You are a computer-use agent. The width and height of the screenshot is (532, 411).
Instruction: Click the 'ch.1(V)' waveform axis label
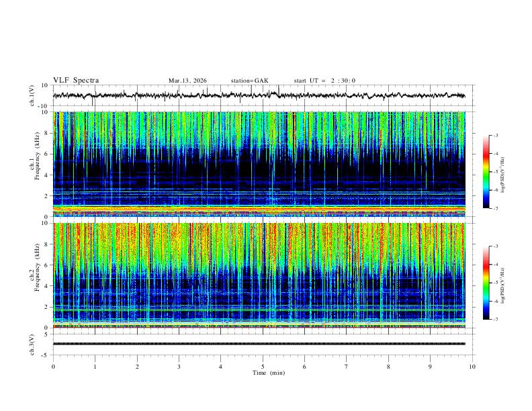32,95
